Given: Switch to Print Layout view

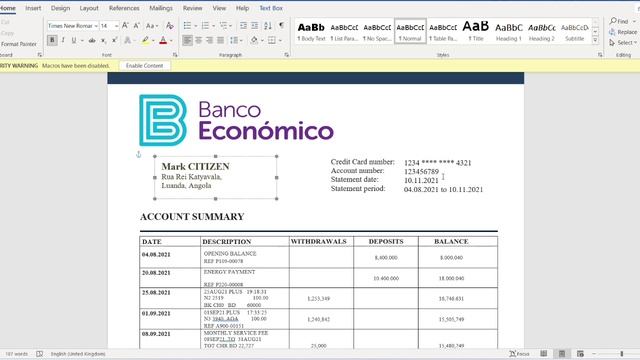Looking at the screenshot, I should pos(562,353).
